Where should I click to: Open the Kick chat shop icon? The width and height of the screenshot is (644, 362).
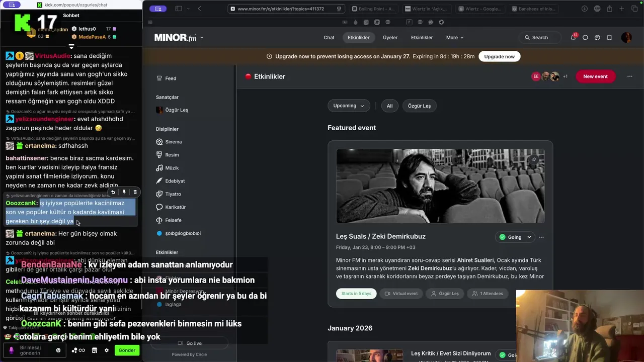click(x=94, y=350)
